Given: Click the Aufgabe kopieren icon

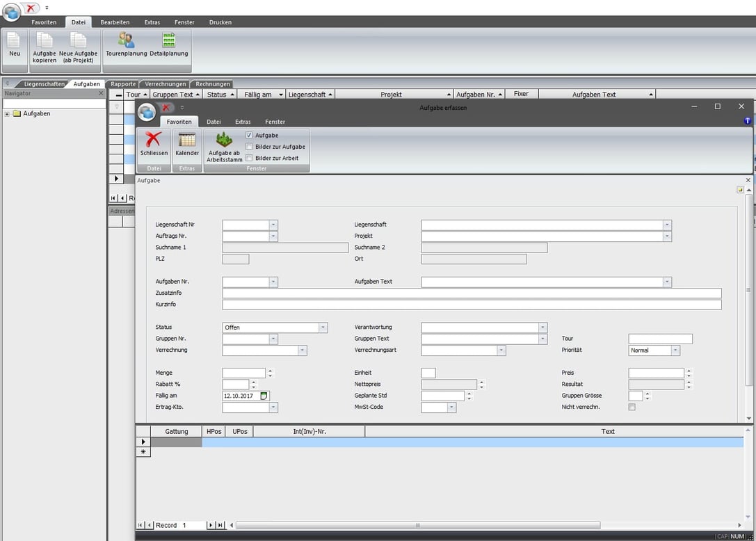Looking at the screenshot, I should [x=45, y=40].
